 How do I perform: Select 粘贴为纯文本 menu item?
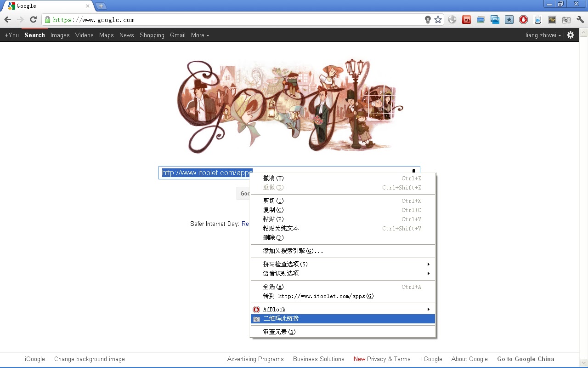click(x=343, y=228)
